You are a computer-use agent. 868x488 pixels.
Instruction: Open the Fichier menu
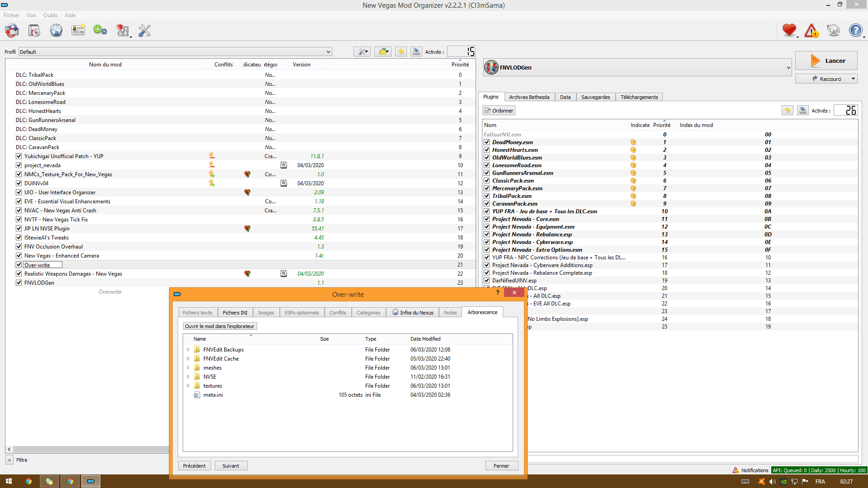11,15
